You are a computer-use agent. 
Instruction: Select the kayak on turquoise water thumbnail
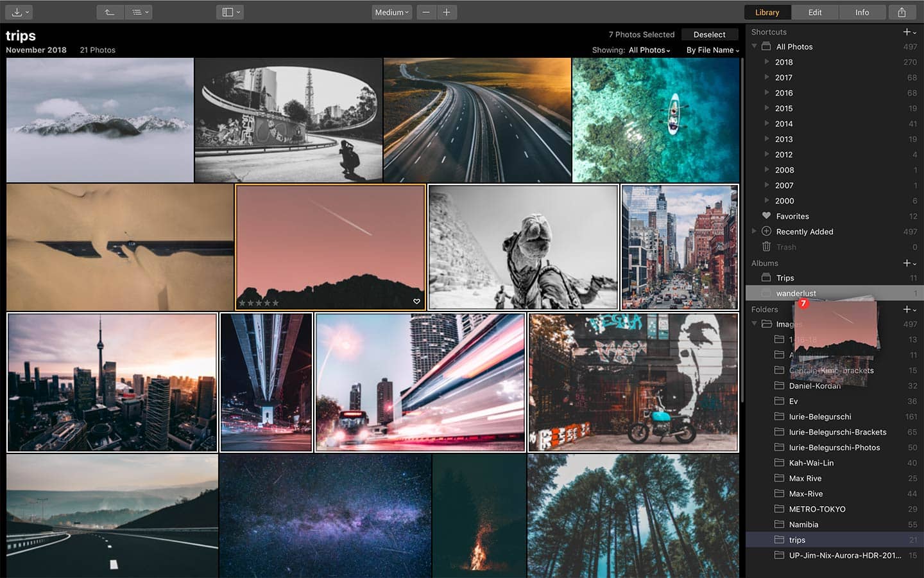(x=655, y=120)
